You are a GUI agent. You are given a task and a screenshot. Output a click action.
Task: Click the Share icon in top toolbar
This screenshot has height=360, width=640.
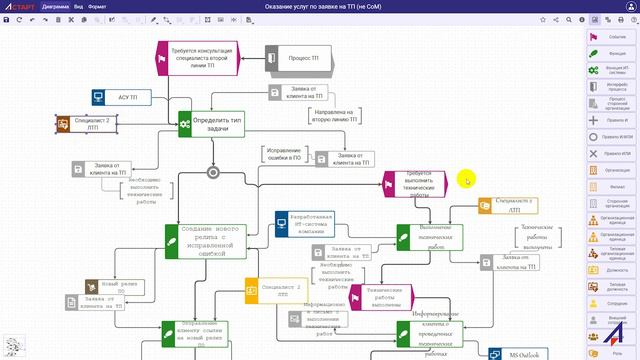556,20
